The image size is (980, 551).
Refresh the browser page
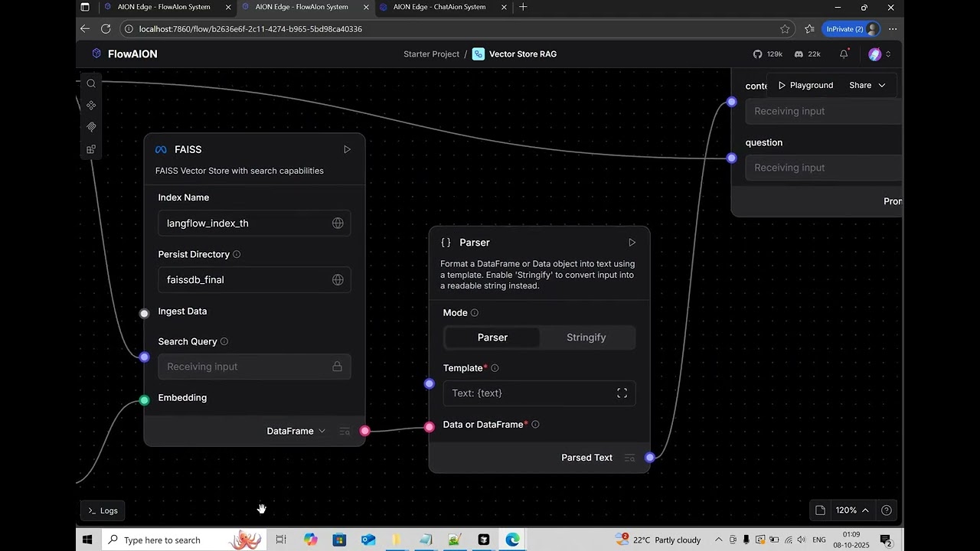pos(106,29)
